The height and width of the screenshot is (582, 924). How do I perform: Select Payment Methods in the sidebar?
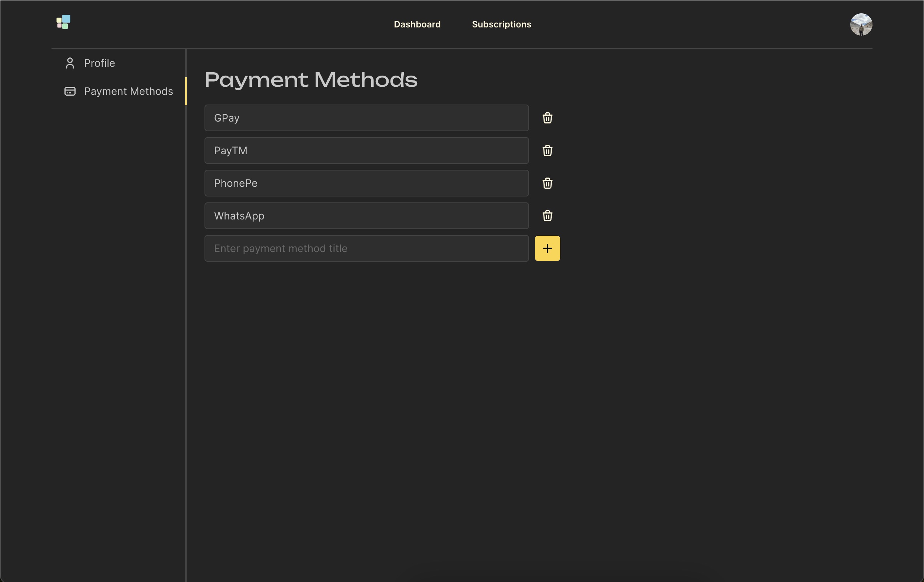[128, 91]
